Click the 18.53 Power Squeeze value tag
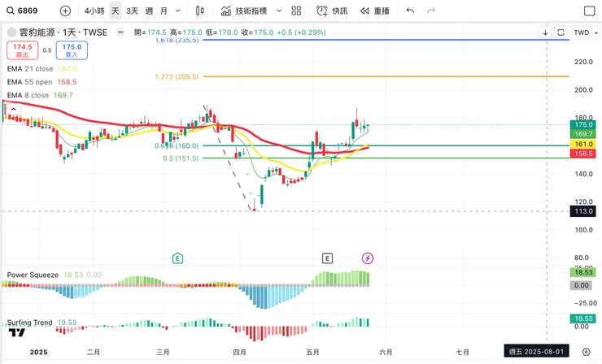 [x=583, y=272]
